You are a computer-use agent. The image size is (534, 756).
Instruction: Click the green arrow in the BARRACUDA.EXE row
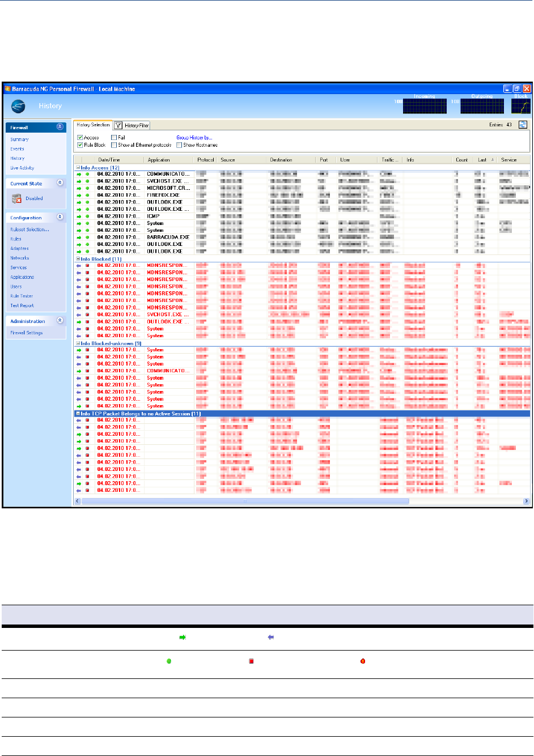point(79,237)
